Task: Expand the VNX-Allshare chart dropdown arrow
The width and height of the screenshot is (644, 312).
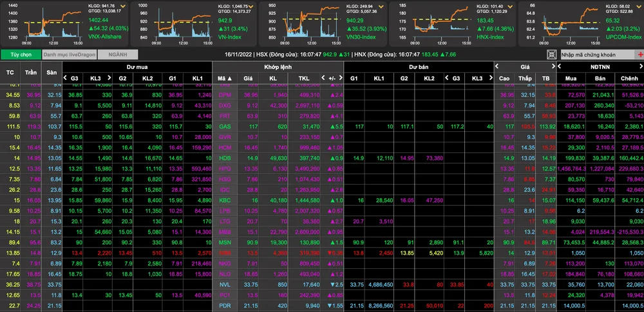Action: click(124, 6)
